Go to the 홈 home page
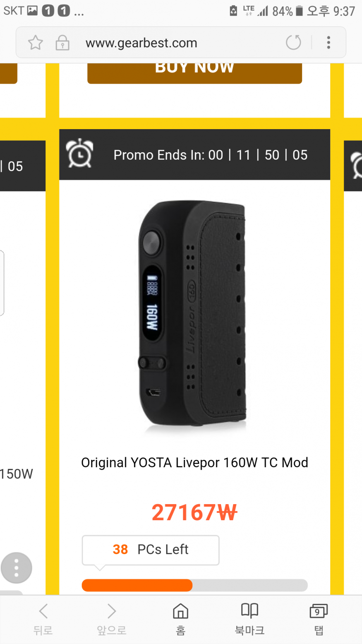Viewport: 362px width, 644px height. point(180,619)
